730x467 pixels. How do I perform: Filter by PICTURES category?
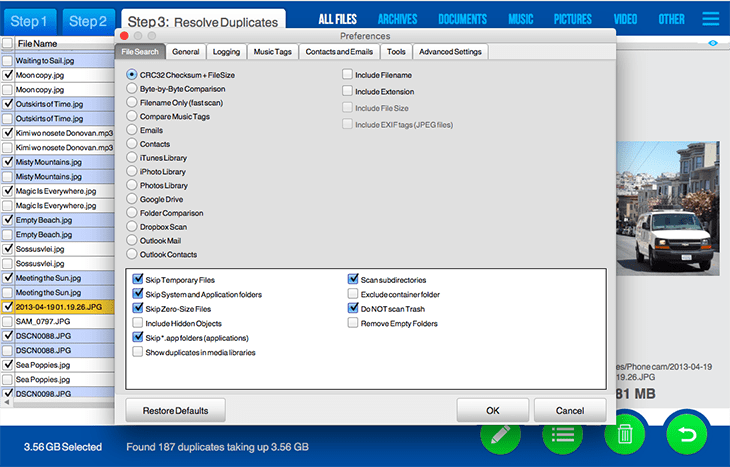coord(573,19)
